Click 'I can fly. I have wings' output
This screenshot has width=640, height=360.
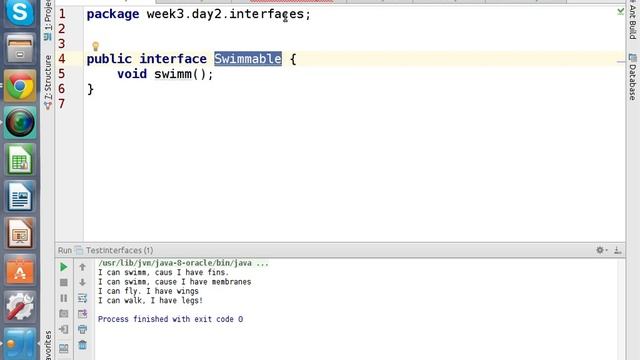(148, 291)
